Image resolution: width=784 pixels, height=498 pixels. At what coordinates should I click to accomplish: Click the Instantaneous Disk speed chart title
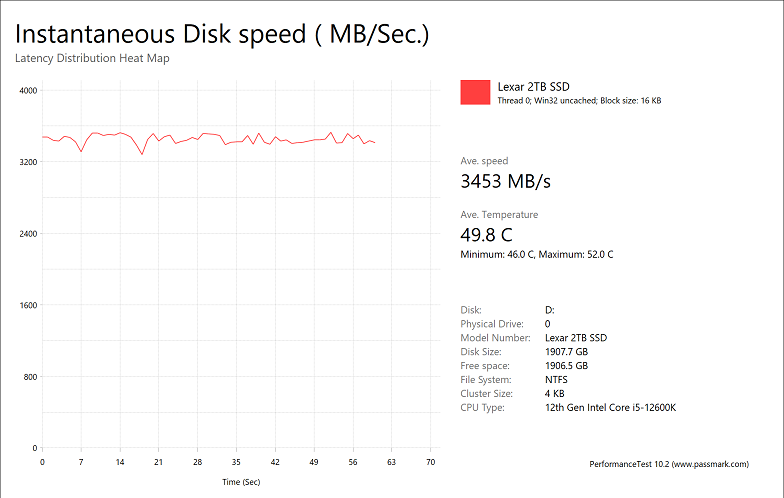pyautogui.click(x=222, y=33)
